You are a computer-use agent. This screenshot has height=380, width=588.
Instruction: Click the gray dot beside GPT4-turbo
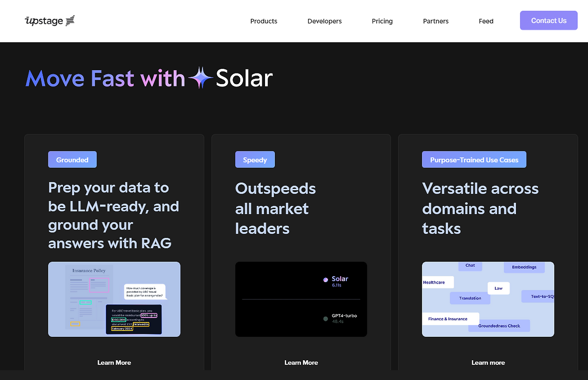326,318
